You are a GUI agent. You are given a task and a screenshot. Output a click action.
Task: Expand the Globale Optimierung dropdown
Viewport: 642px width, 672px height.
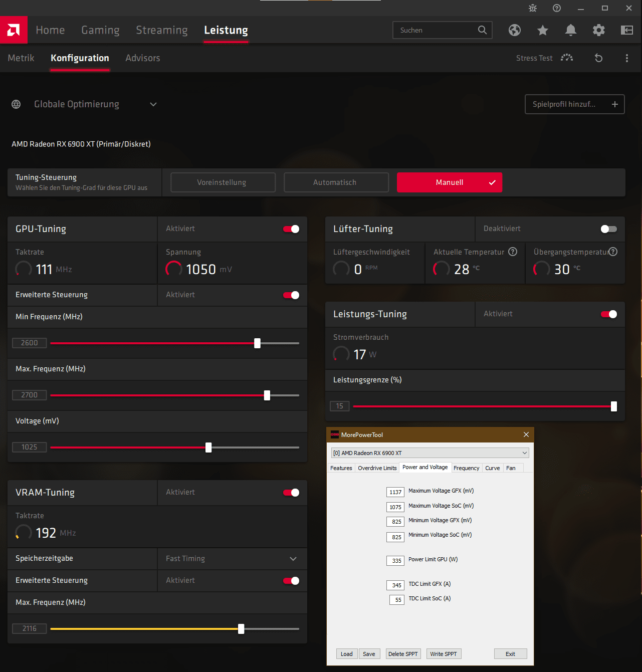(153, 104)
